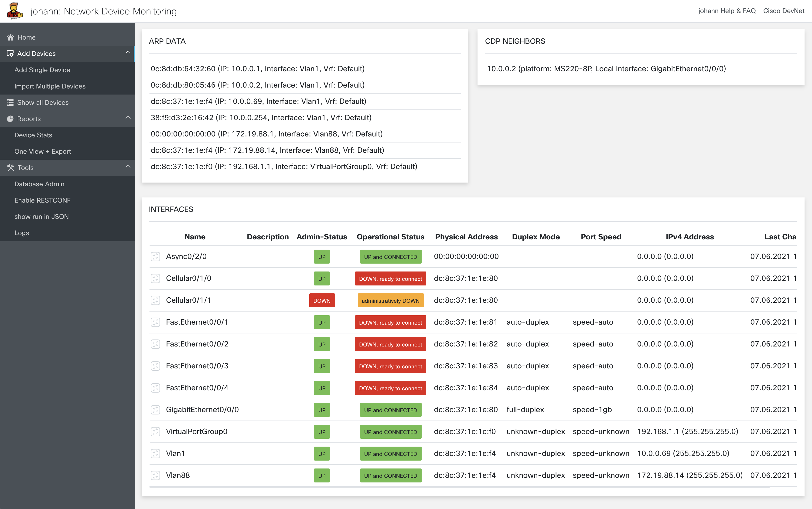Open Device Stats report page
Image resolution: width=812 pixels, height=509 pixels.
pyautogui.click(x=33, y=135)
